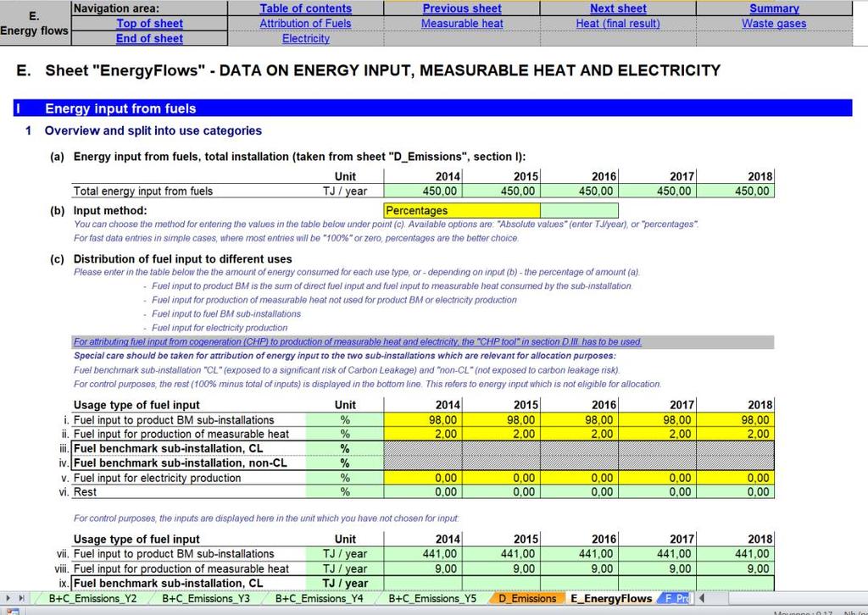Edit 2015 product BM fuel input 98,00

click(501, 420)
